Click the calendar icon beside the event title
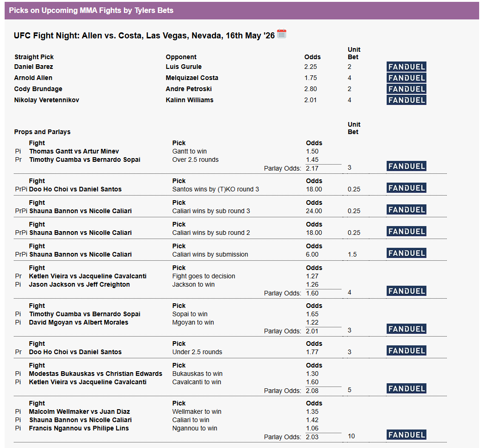 point(282,34)
